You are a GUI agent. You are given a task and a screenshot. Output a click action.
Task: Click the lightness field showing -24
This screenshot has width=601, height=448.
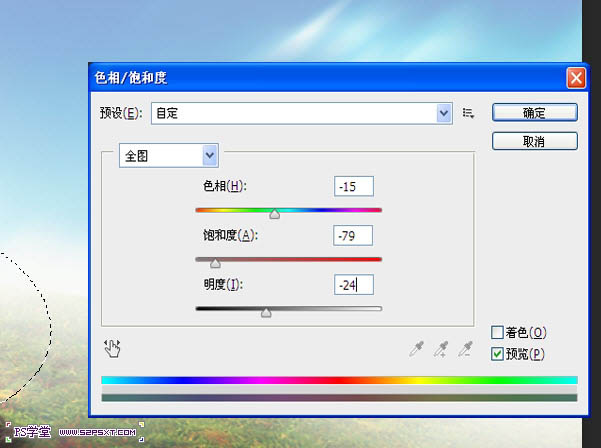(x=354, y=285)
